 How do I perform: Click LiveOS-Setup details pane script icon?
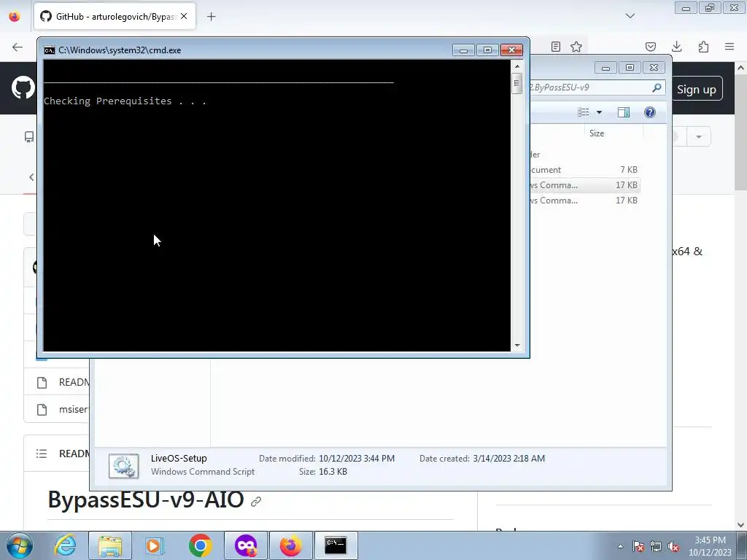click(x=124, y=466)
